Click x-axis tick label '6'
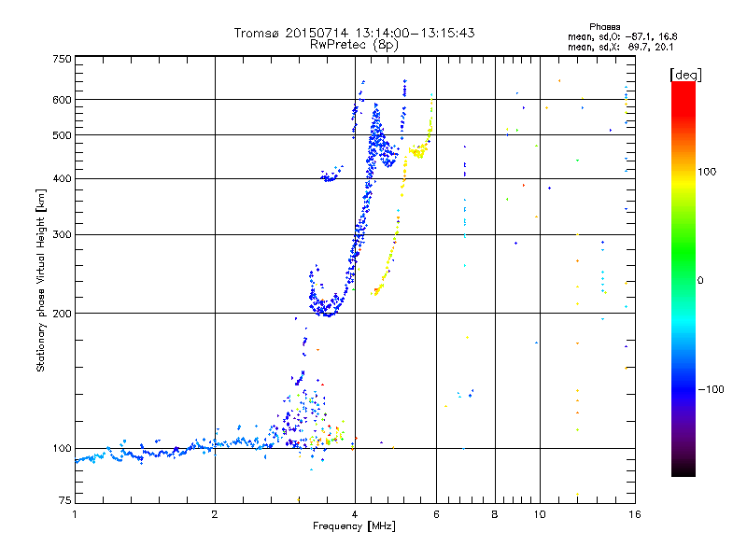This screenshot has width=747, height=560. coord(436,514)
